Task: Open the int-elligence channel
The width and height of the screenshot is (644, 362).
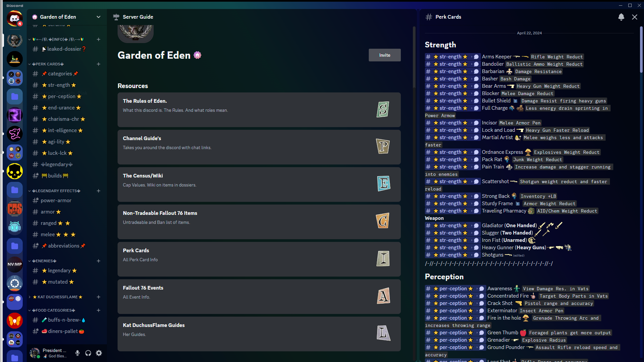Action: 66,130
